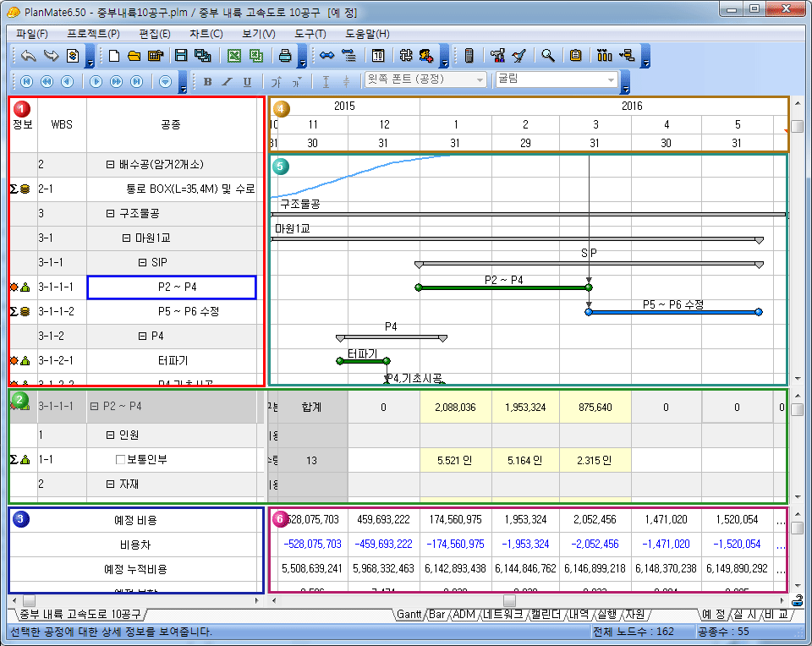Click the Undo arrow icon
812x646 pixels.
[28, 56]
